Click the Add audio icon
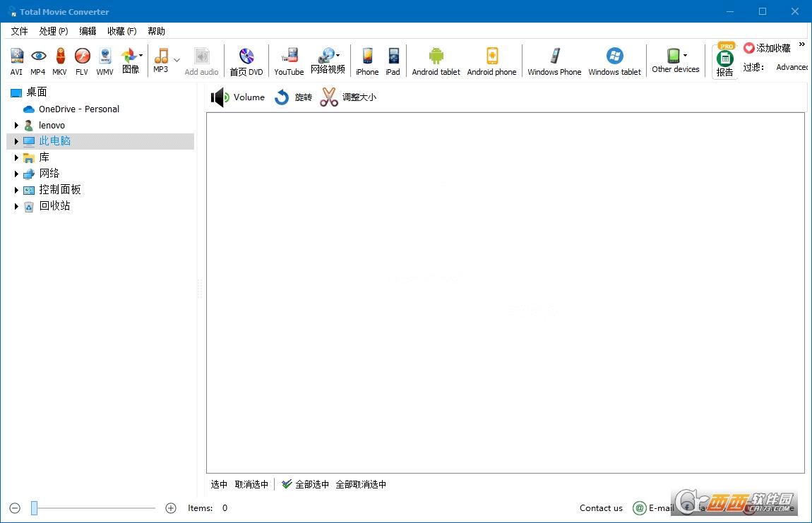Viewport: 812px width, 523px height. click(201, 61)
